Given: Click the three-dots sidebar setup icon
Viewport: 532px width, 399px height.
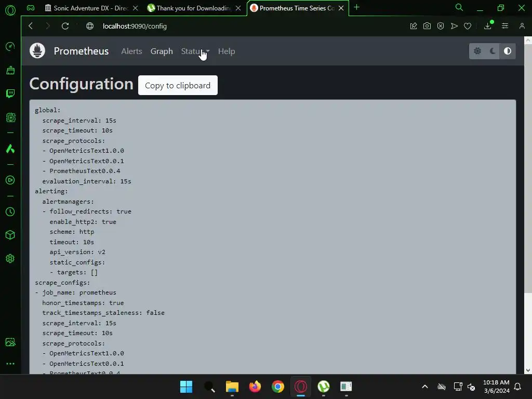Looking at the screenshot, I should pyautogui.click(x=10, y=364).
